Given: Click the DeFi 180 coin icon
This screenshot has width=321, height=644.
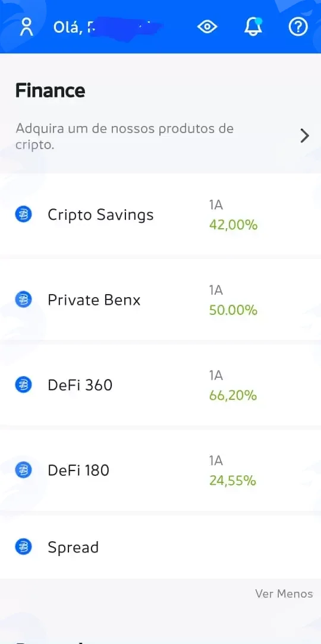Looking at the screenshot, I should click(23, 471).
